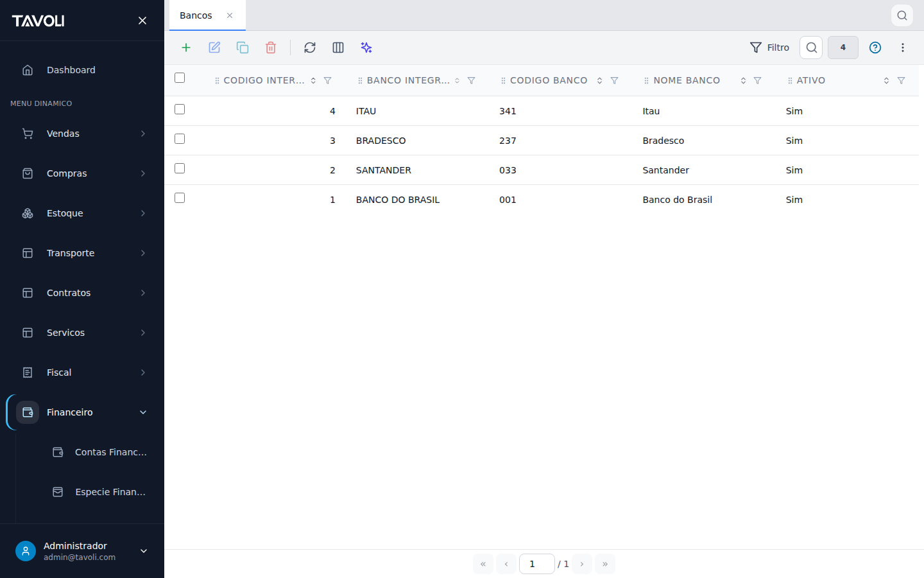Click the duplicate record icon
Viewport: 924px width, 578px height.
tap(243, 48)
